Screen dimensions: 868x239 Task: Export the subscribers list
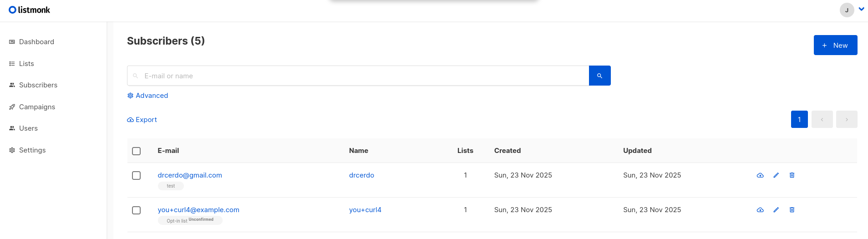pos(142,120)
